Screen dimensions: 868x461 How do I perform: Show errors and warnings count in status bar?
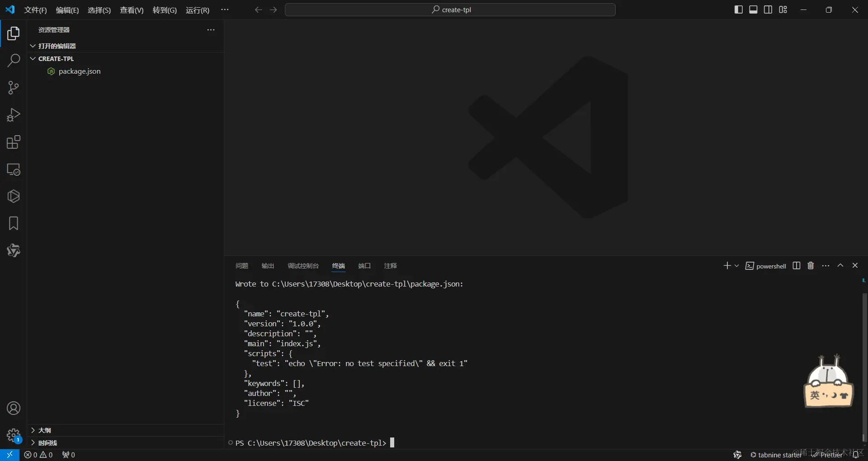[38, 455]
